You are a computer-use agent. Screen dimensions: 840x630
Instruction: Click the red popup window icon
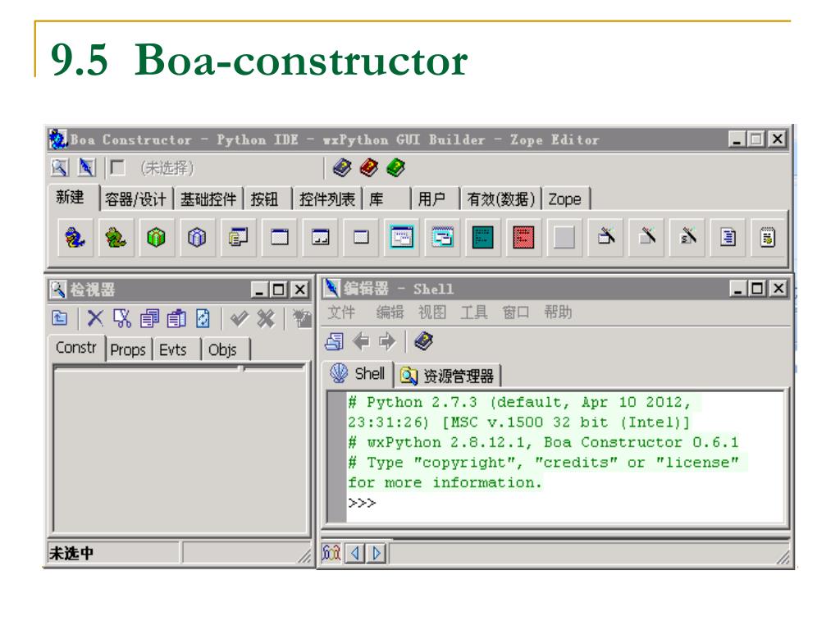523,237
